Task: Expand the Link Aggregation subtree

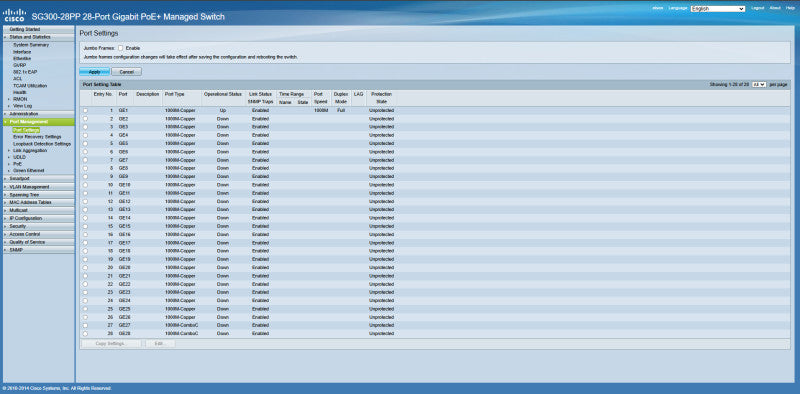Action: coord(9,151)
